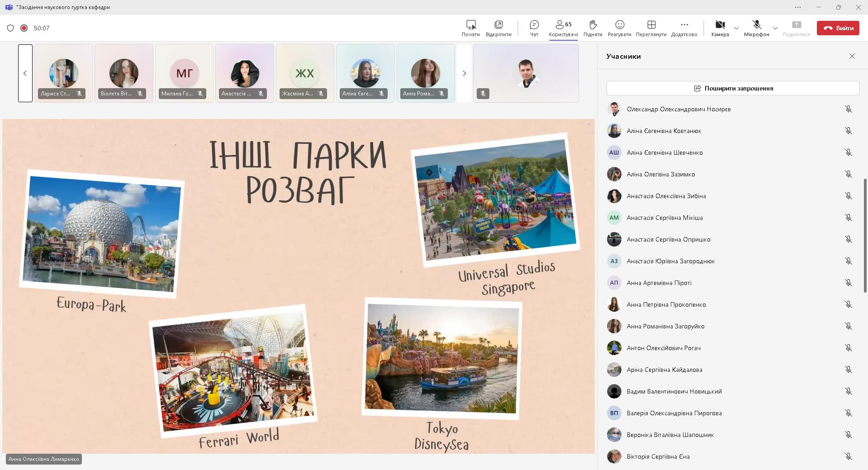This screenshot has width=868, height=470.
Task: Select Аріна Сергіївна Кайдалова in participants
Action: [x=733, y=370]
